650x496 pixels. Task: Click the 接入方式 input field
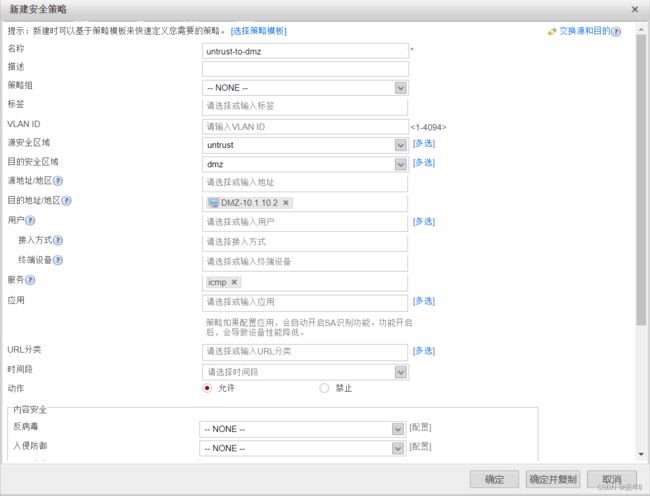pos(306,242)
